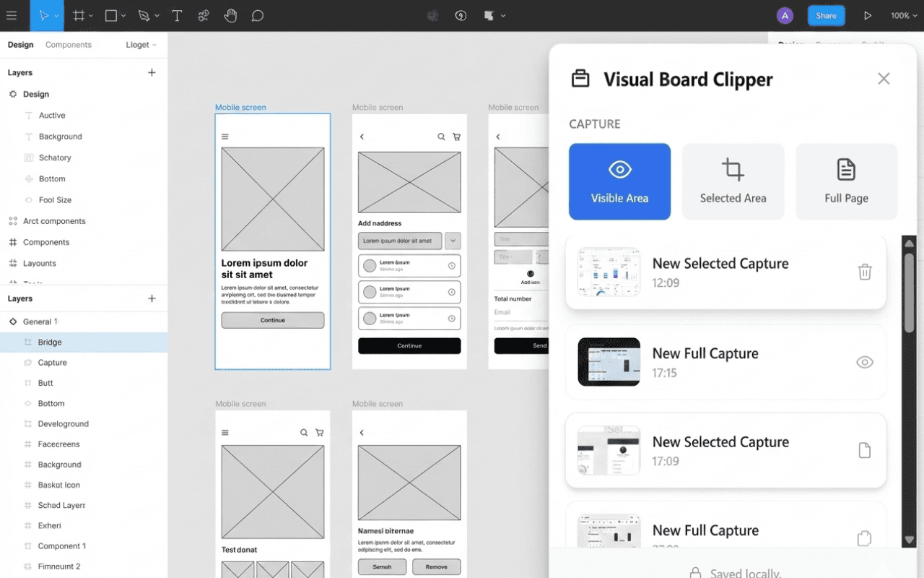Select the Text tool
This screenshot has width=924, height=578.
click(x=177, y=14)
